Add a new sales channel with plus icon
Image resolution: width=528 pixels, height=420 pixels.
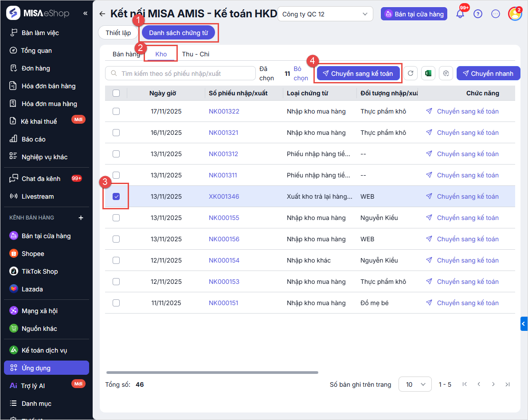pos(81,218)
